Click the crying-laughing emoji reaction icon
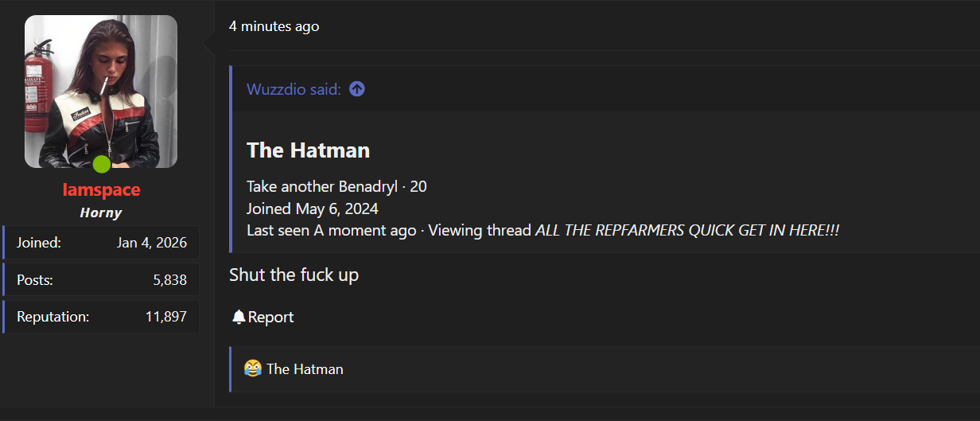The width and height of the screenshot is (980, 421). point(253,368)
